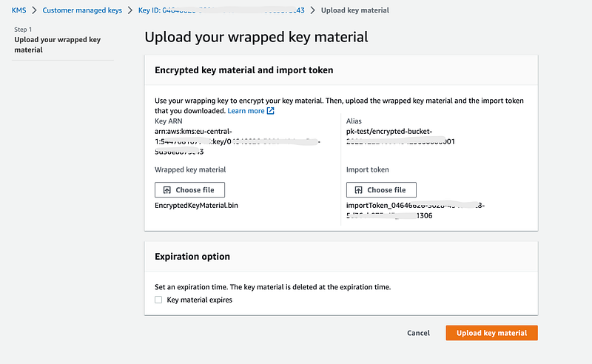Click upload icon in Import token button
This screenshot has height=364, width=592.
[359, 190]
